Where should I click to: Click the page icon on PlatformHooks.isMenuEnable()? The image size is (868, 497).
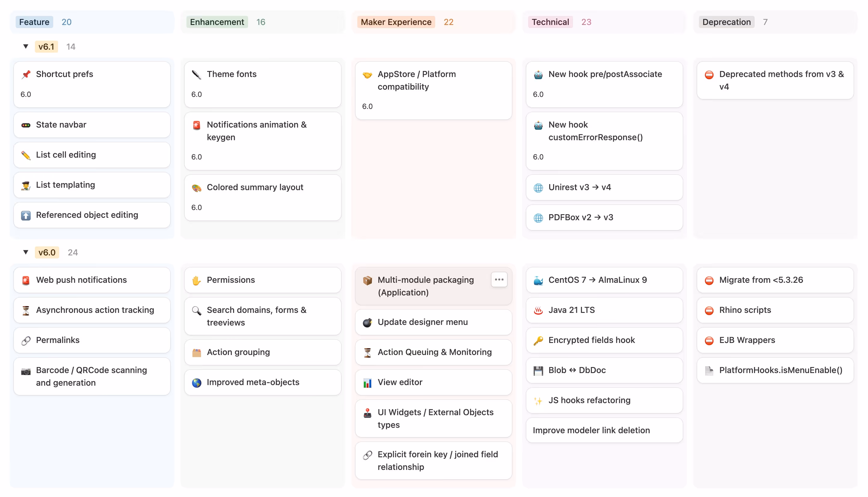point(709,371)
